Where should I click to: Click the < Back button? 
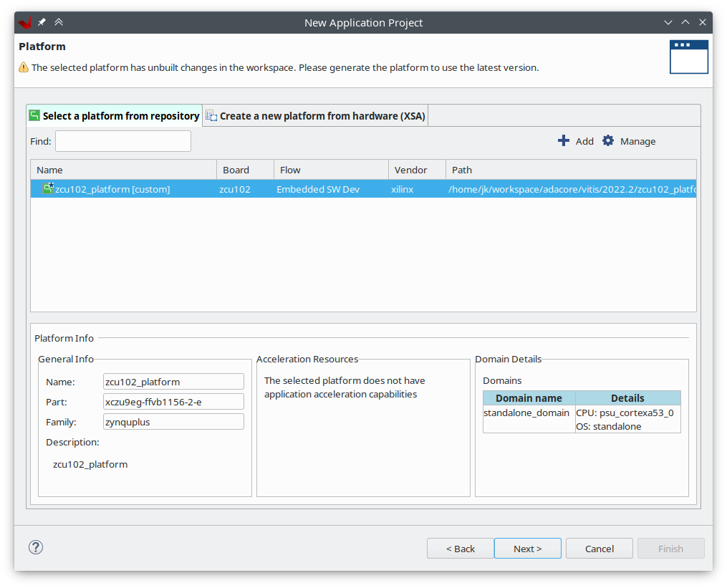[x=461, y=549]
